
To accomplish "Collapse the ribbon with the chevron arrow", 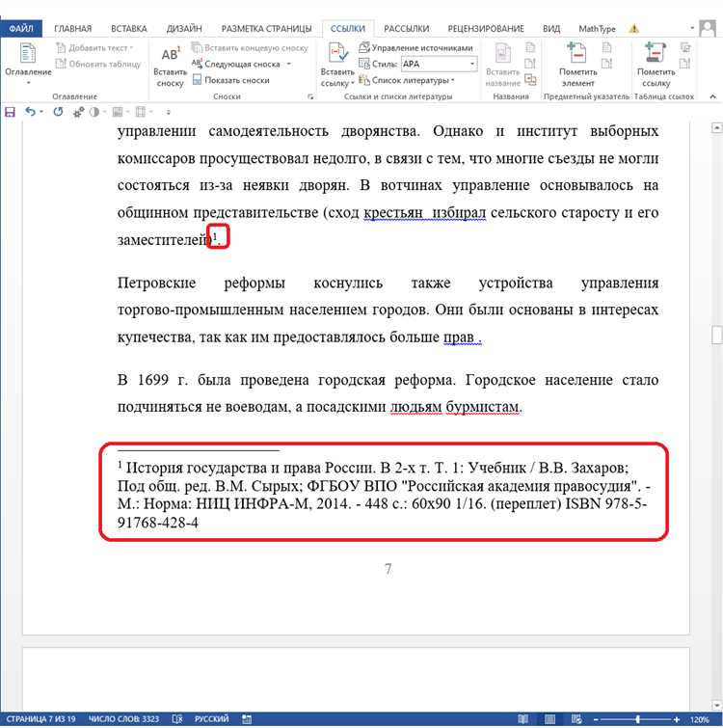I will tap(712, 96).
